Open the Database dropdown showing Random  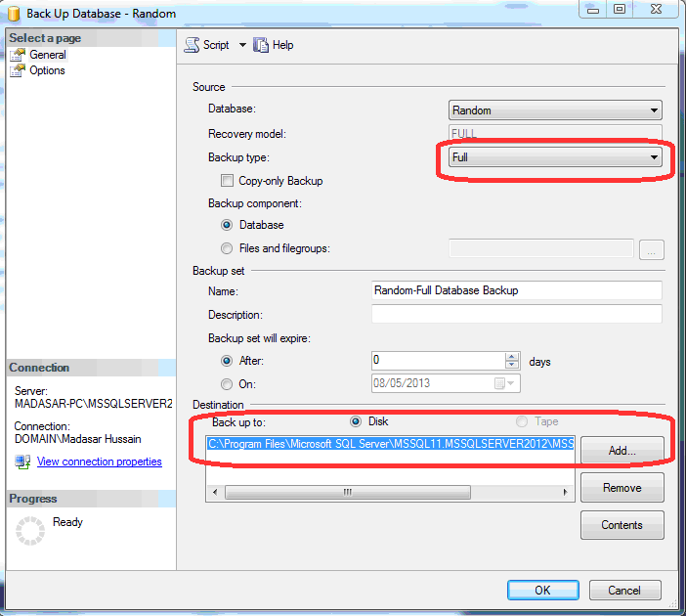click(555, 110)
